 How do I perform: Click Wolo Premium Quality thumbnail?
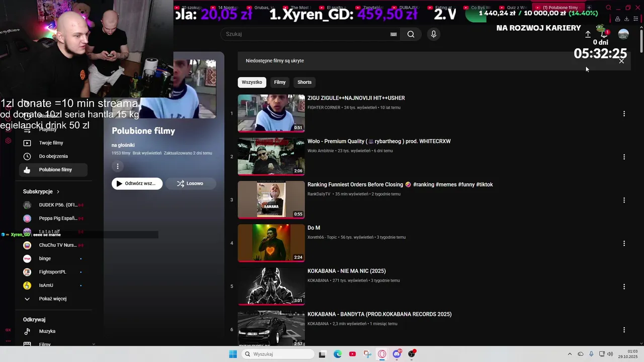pos(271,156)
